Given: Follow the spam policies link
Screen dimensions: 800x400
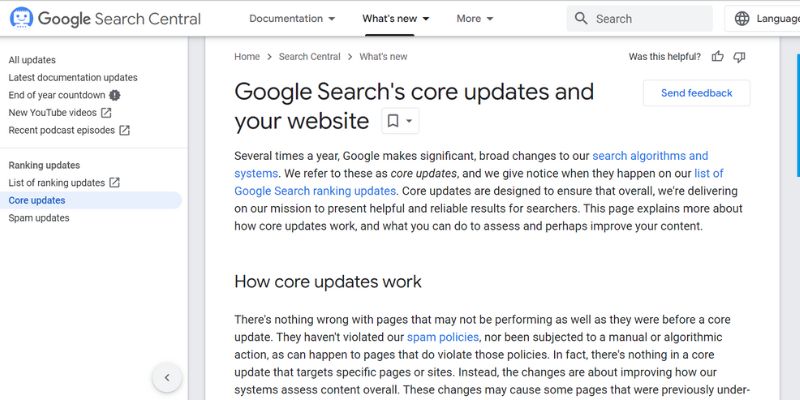Looking at the screenshot, I should tap(442, 337).
